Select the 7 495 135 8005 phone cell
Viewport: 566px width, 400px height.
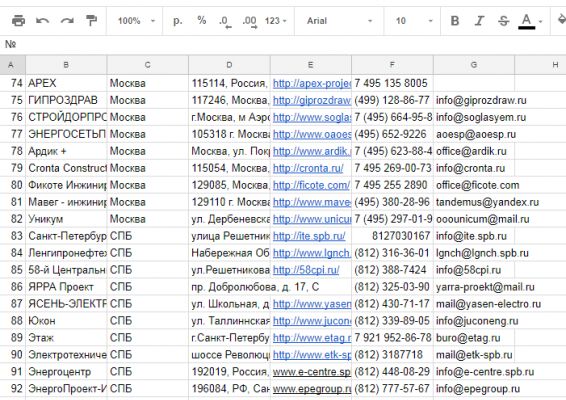(x=392, y=83)
